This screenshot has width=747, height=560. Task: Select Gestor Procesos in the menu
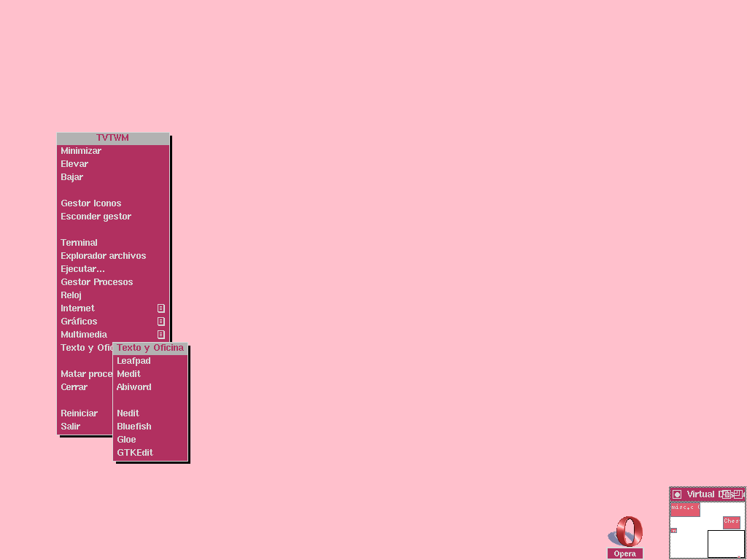tap(97, 282)
